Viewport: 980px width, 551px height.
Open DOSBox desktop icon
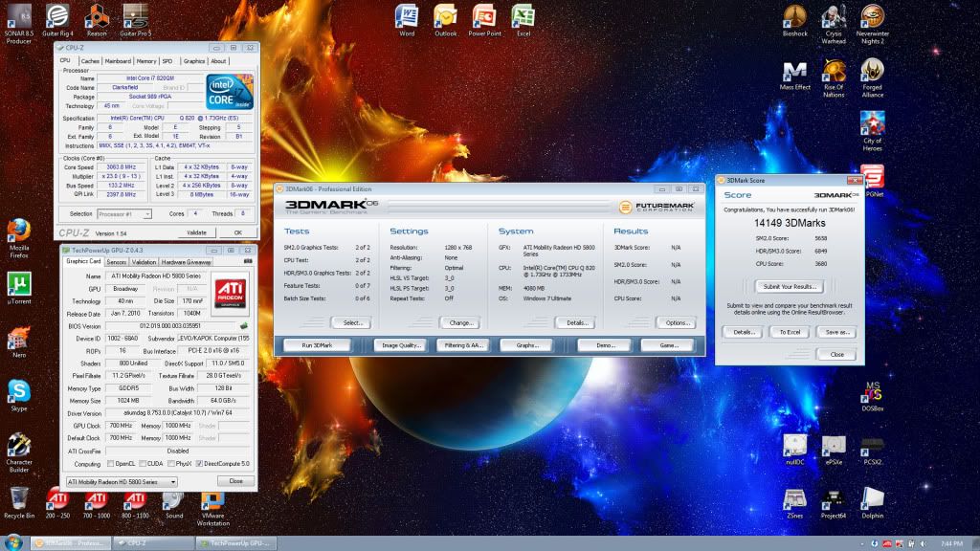point(873,395)
